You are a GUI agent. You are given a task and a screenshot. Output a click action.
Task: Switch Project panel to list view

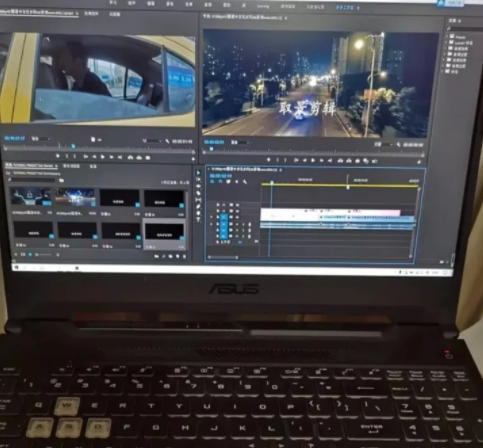[x=23, y=255]
